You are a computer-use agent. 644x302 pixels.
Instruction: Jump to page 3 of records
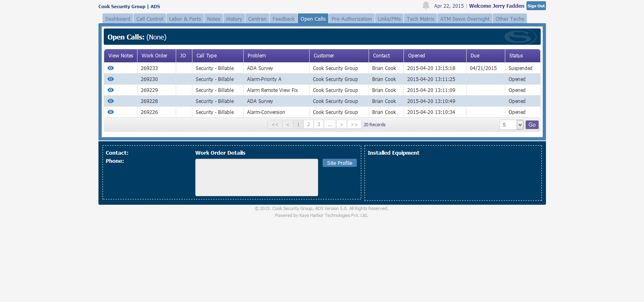click(x=319, y=125)
